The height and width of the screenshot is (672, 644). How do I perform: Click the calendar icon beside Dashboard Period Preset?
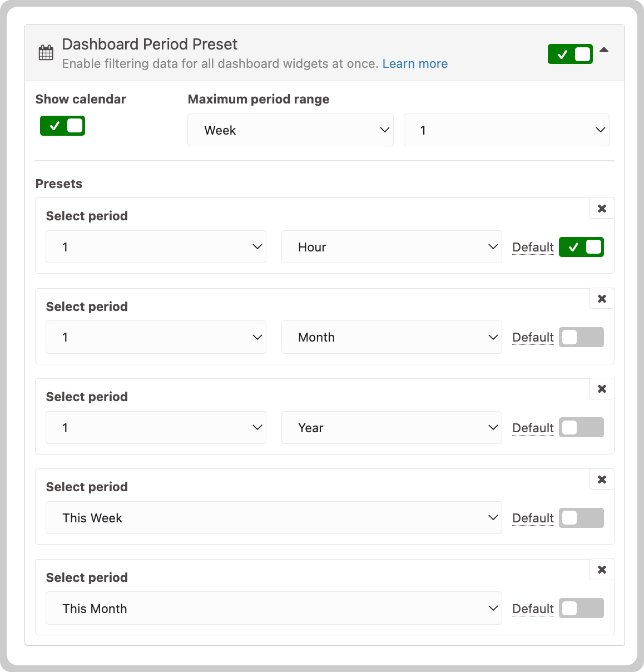[x=46, y=53]
